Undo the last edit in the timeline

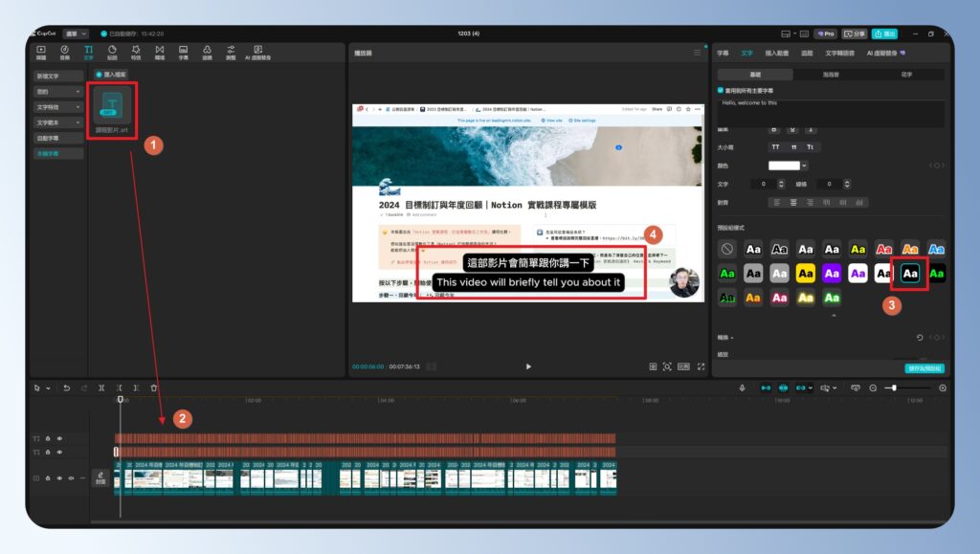tap(67, 388)
